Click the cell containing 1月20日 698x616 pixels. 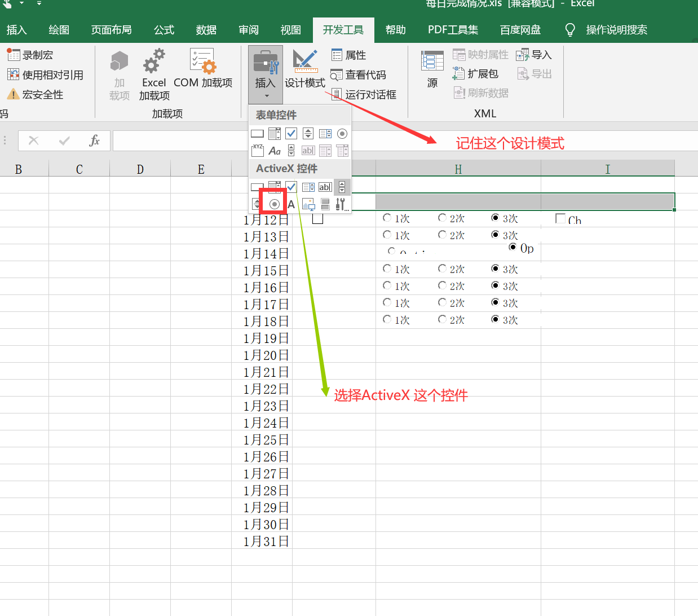[262, 354]
